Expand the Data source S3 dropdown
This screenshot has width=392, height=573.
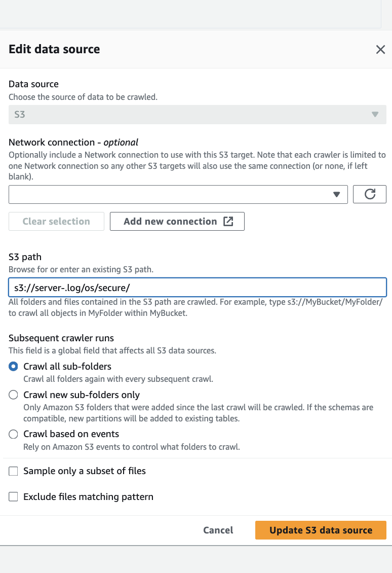(x=375, y=115)
